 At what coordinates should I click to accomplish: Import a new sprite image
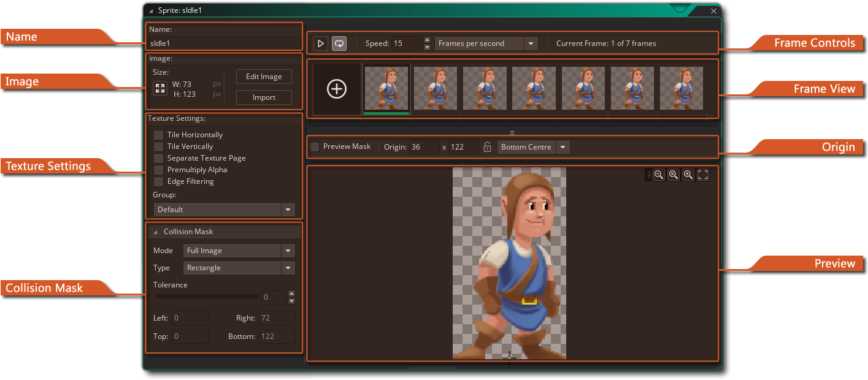click(264, 97)
